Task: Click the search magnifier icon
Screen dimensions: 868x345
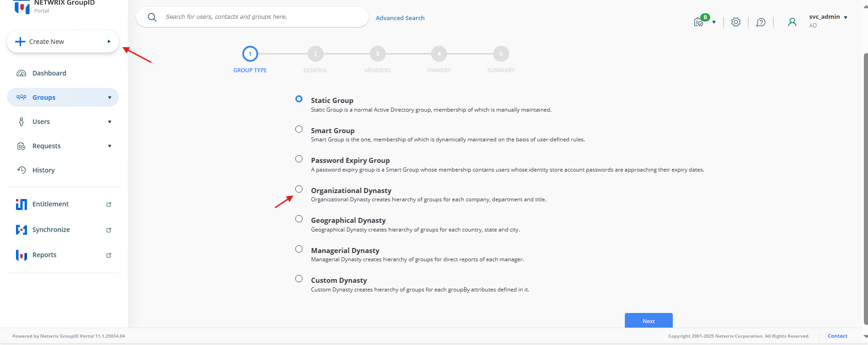Action: (152, 17)
